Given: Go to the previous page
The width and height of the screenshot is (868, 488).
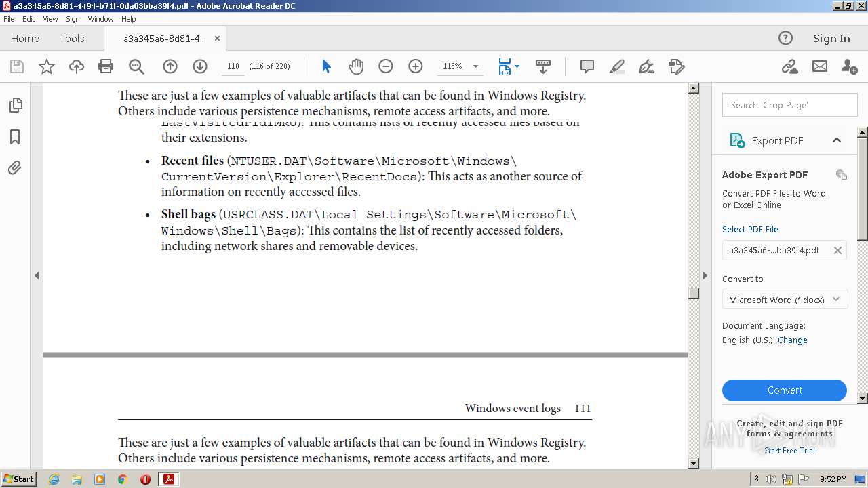Looking at the screenshot, I should click(x=170, y=66).
